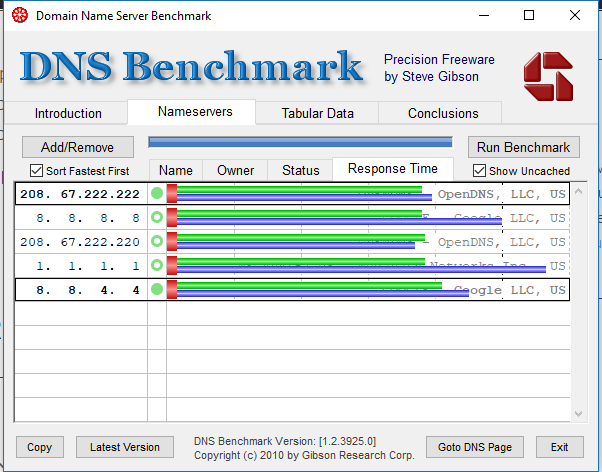The width and height of the screenshot is (602, 472).
Task: Click hollow green status circle for 8.8.8.8
Action: coord(157,217)
